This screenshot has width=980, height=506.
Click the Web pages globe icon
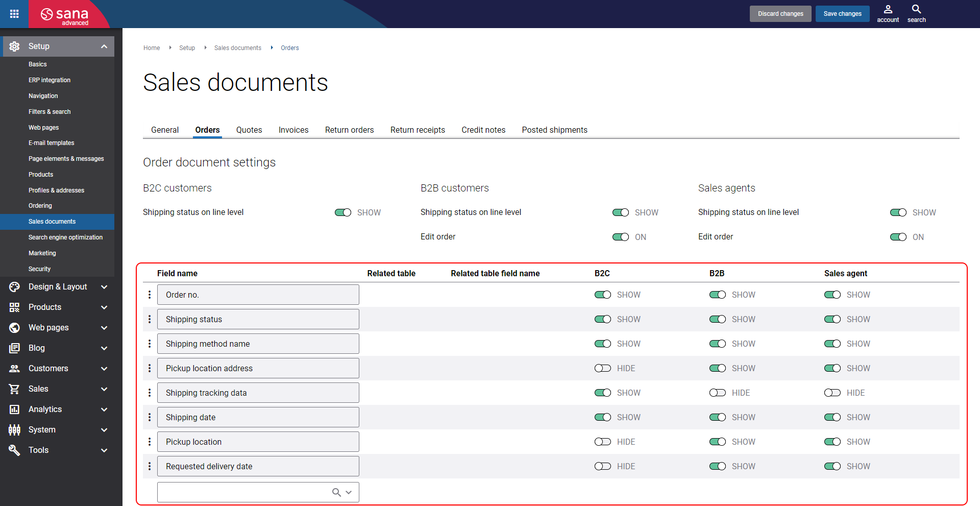click(14, 328)
